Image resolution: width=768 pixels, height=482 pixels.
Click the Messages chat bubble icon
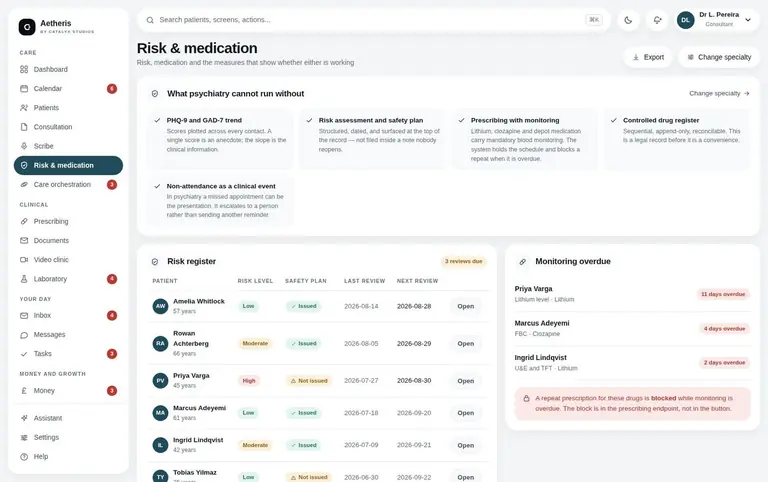coord(24,335)
